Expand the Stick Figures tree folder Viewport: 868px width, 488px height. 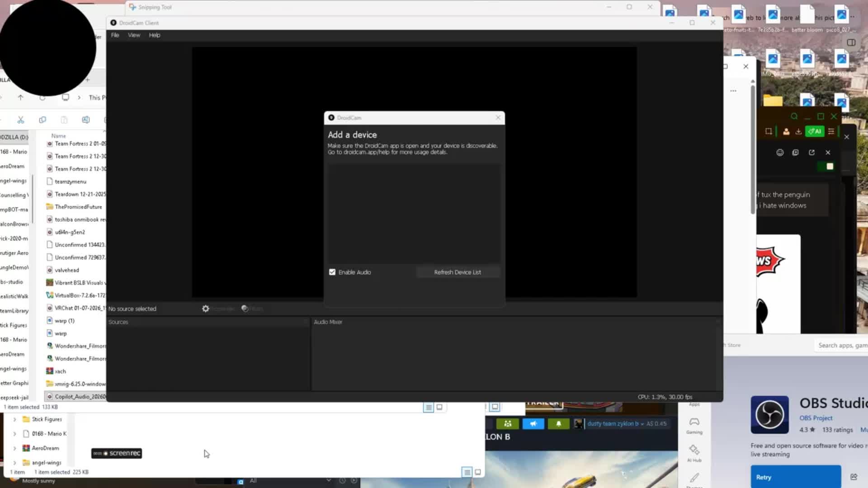click(x=14, y=419)
